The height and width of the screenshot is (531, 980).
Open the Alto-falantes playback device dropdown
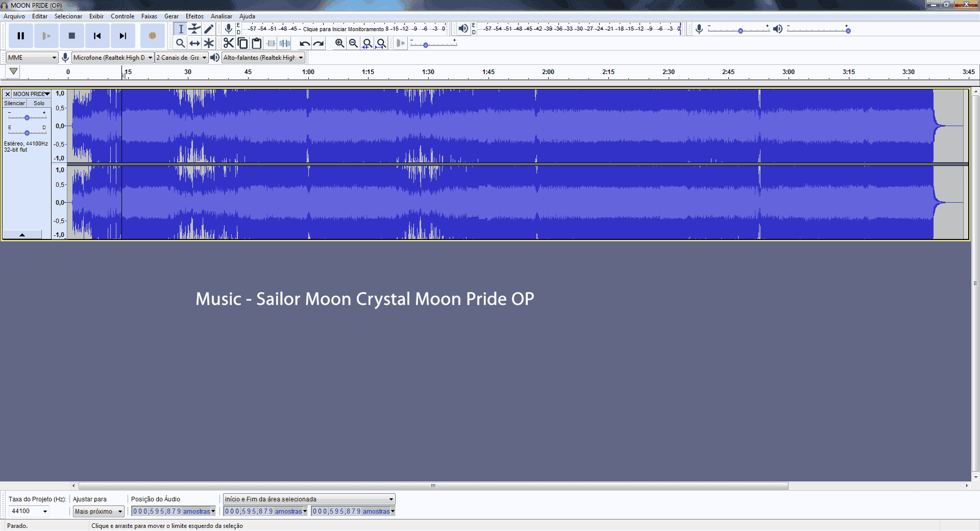pos(263,58)
